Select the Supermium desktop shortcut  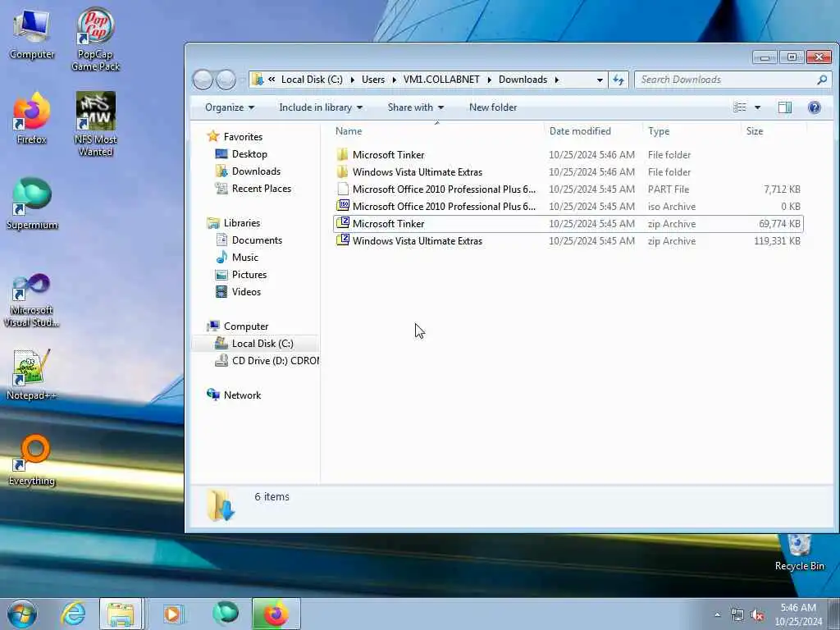click(x=32, y=204)
